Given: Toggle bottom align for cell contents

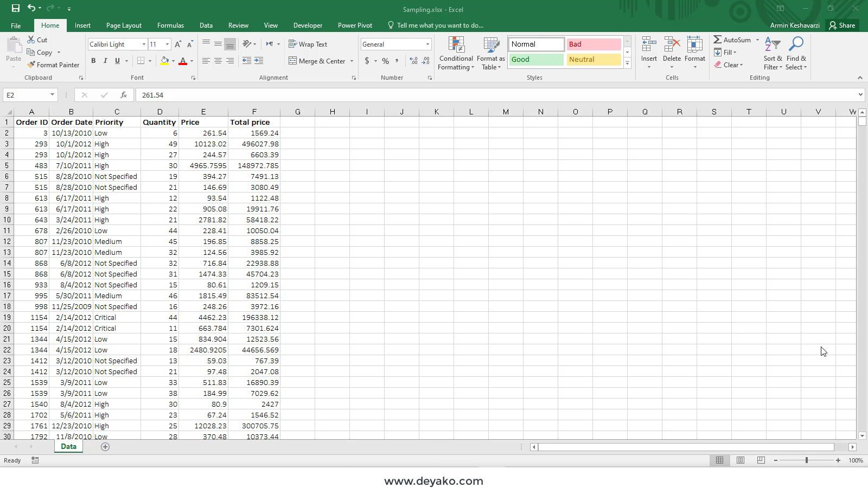Looking at the screenshot, I should point(230,44).
